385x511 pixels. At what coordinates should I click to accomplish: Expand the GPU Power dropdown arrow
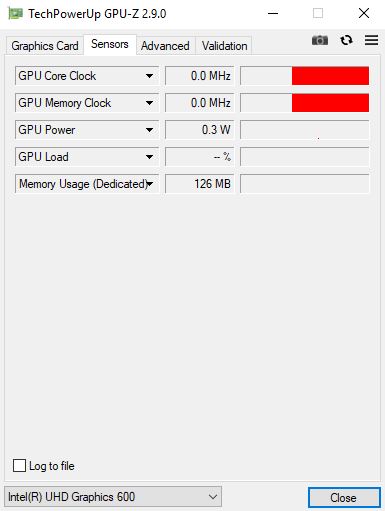tap(149, 130)
